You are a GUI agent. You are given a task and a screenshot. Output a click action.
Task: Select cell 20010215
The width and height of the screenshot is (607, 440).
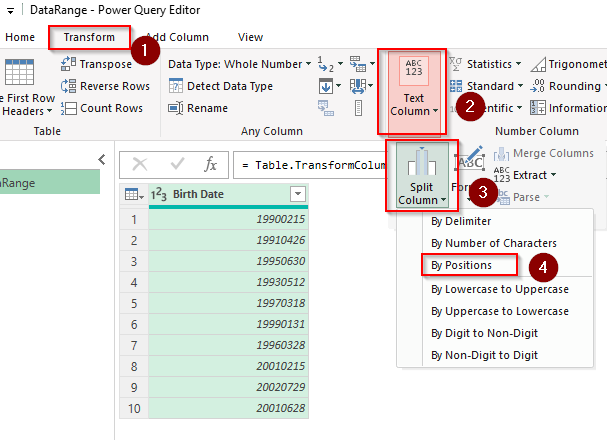(228, 366)
